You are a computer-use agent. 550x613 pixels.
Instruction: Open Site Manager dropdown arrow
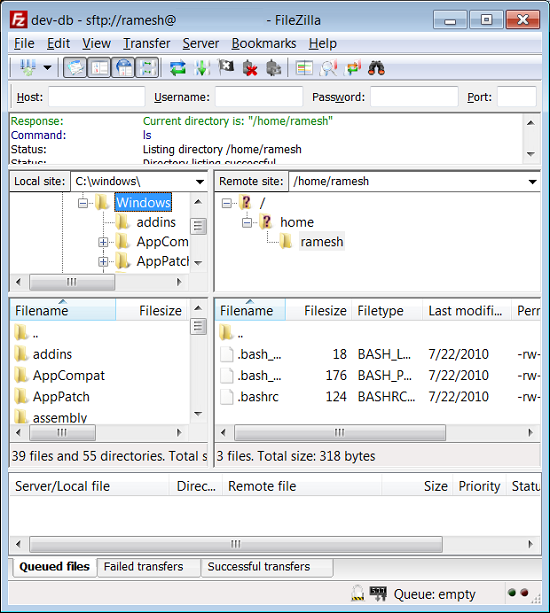click(x=47, y=68)
